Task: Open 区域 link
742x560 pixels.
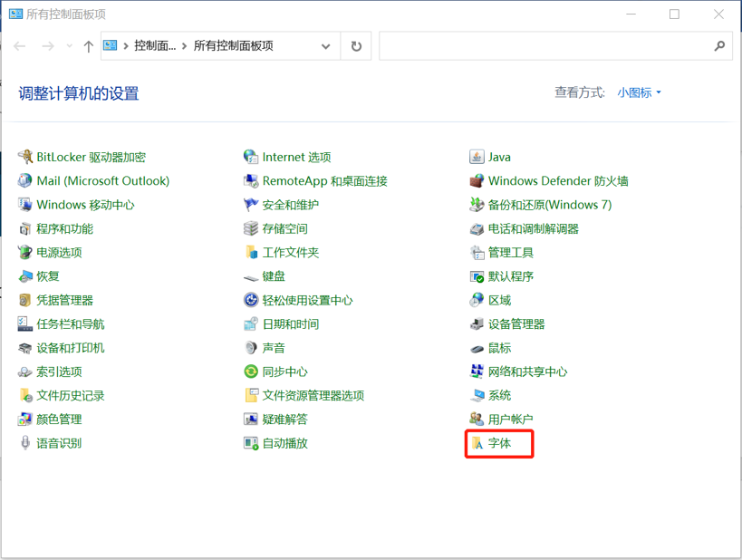Action: pyautogui.click(x=499, y=300)
